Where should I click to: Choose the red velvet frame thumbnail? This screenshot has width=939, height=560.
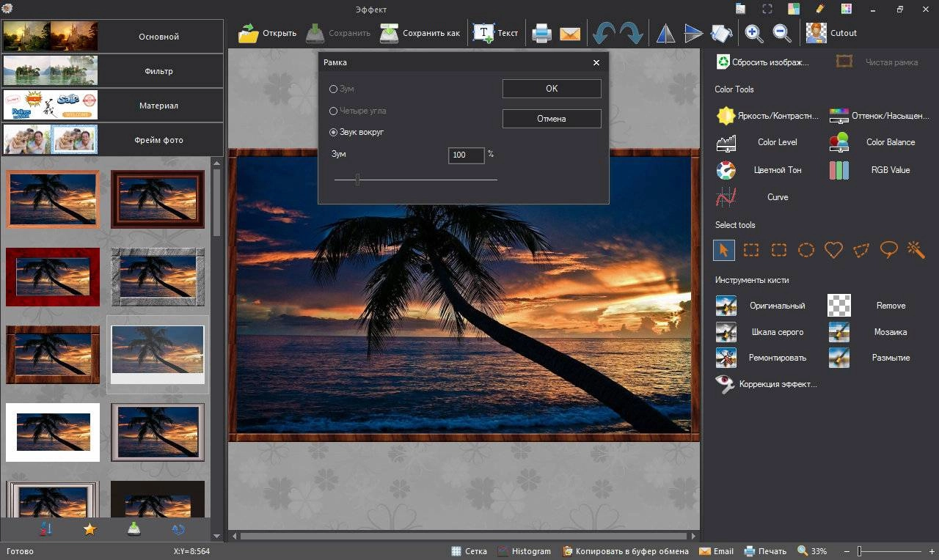point(53,277)
